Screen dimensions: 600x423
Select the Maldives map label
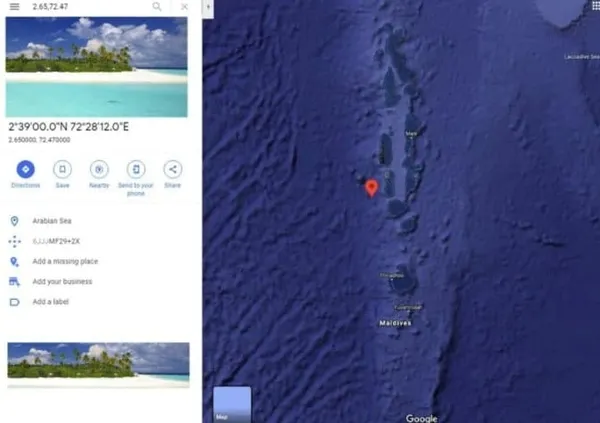(x=395, y=323)
